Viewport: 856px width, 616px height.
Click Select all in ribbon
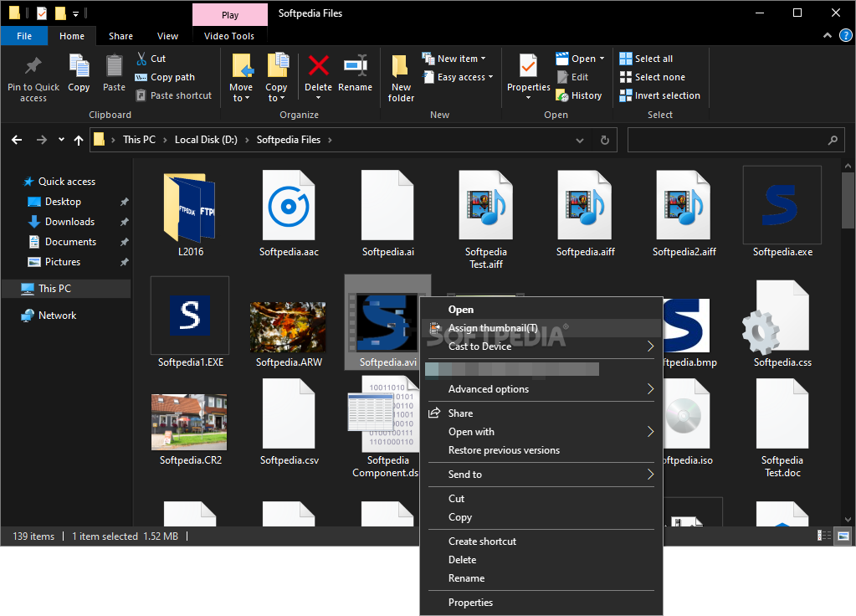click(x=646, y=59)
